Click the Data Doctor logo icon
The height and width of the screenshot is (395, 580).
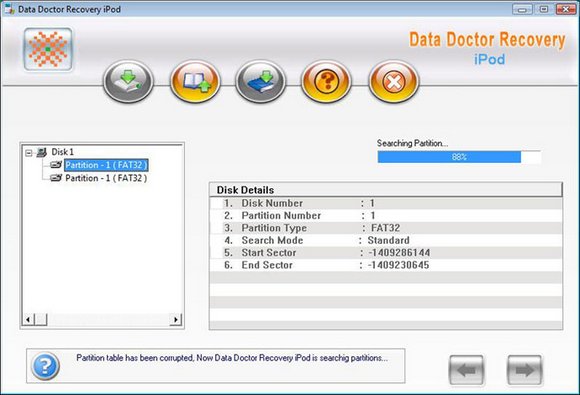click(x=48, y=49)
